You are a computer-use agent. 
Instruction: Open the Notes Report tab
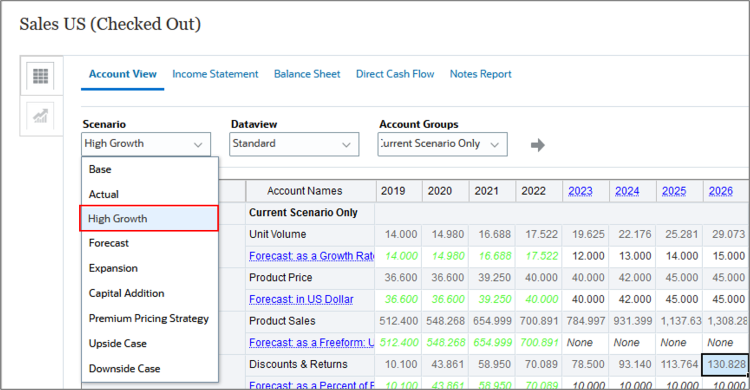tap(481, 74)
